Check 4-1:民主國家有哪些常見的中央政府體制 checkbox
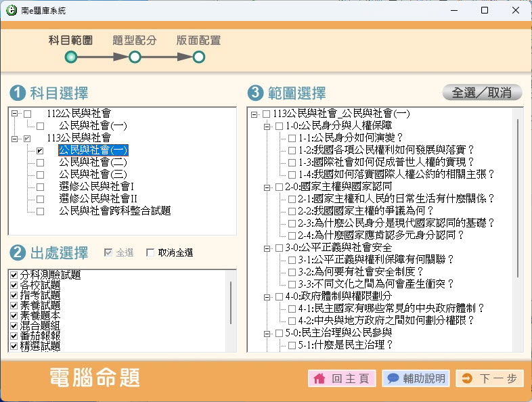Screen dimensions: 532x402 click(292, 309)
